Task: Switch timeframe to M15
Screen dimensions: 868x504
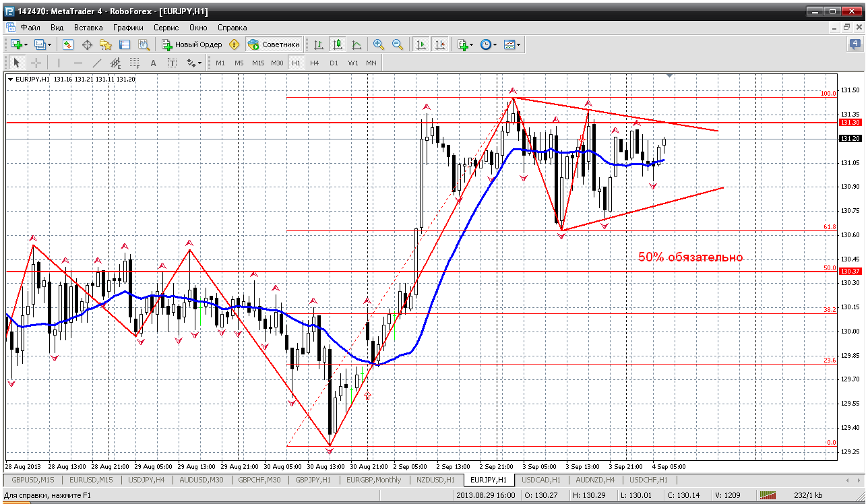Action: point(258,63)
